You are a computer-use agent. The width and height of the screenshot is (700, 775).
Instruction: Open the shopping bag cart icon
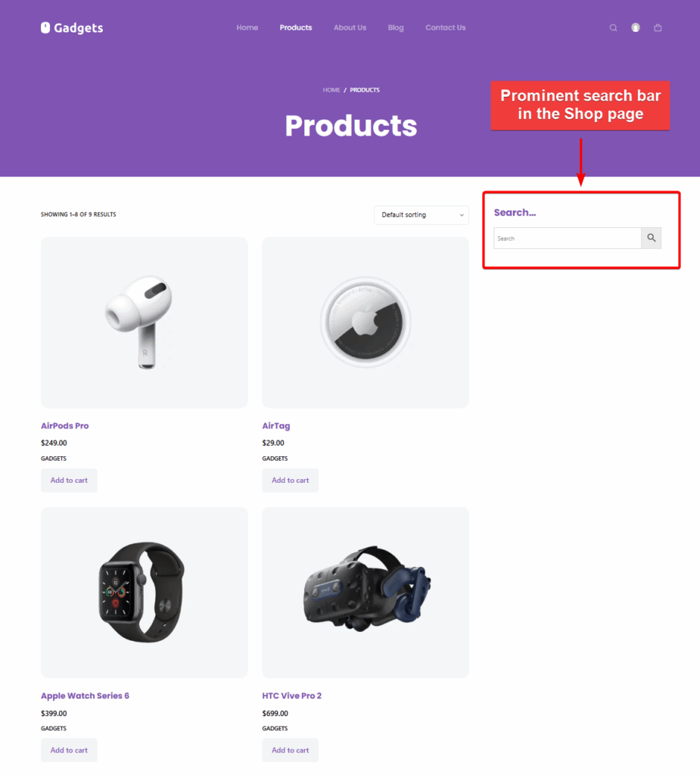click(658, 27)
